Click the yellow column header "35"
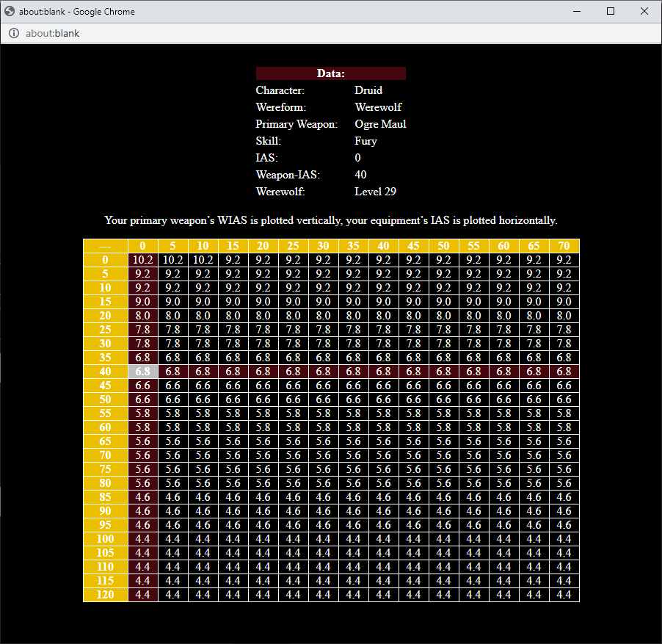The height and width of the screenshot is (644, 662). point(353,246)
